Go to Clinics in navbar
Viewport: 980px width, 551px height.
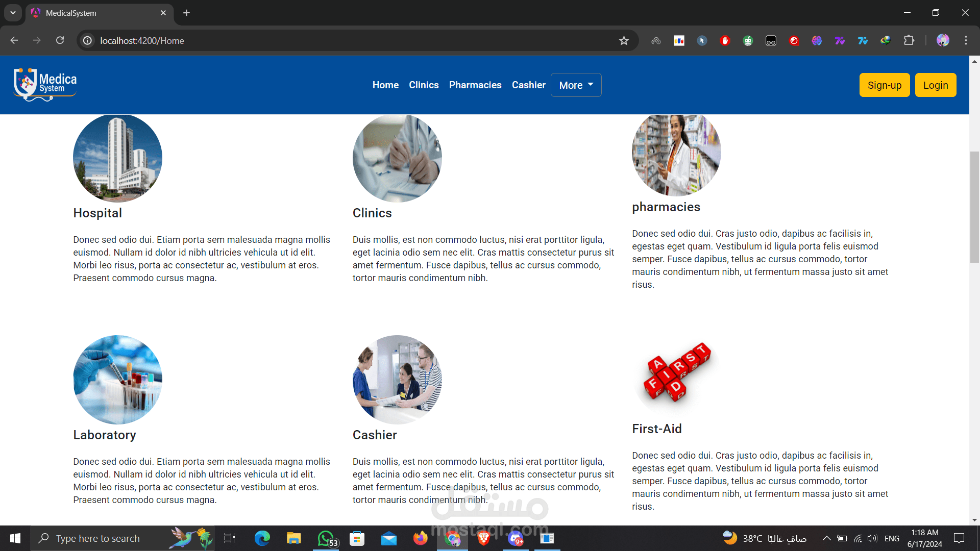[x=424, y=85]
